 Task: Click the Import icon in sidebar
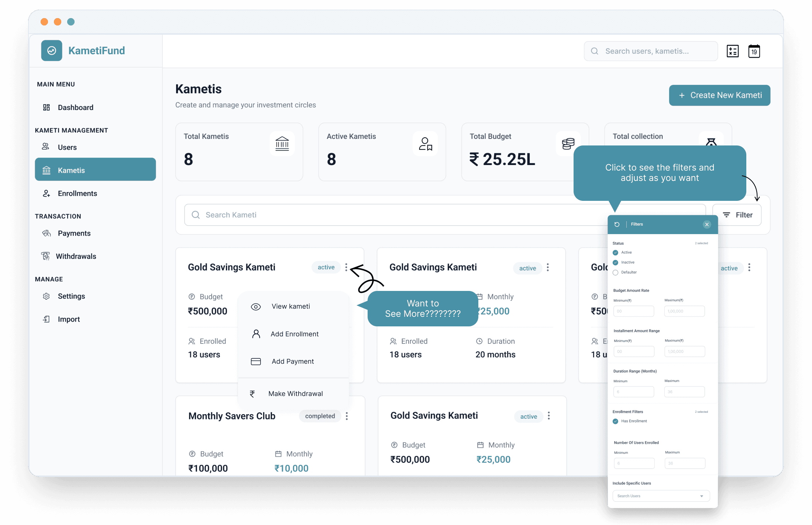46,319
